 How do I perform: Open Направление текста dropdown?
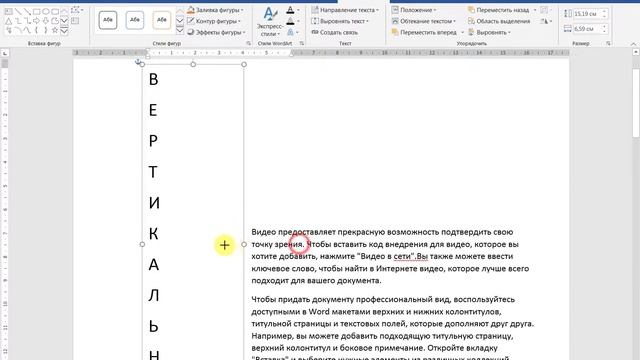345,10
